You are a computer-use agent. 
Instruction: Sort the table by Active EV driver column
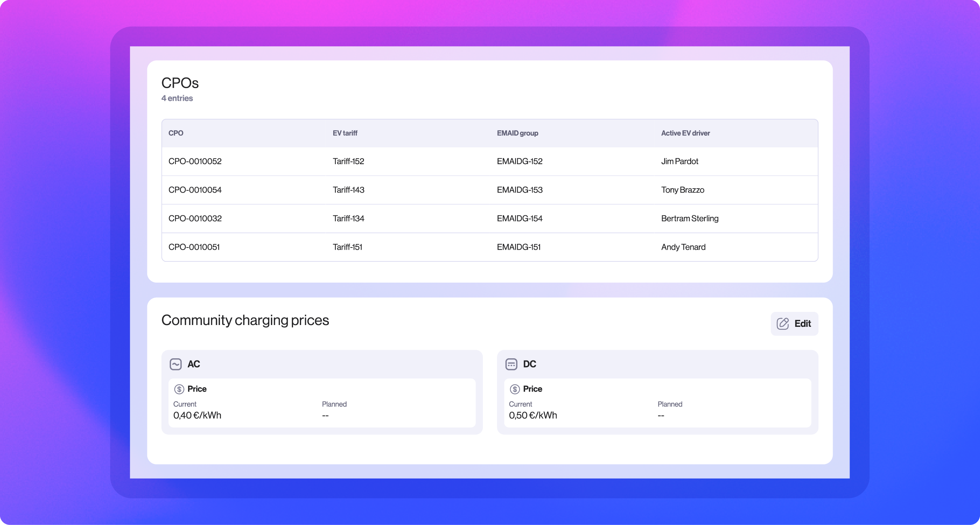[x=685, y=133]
